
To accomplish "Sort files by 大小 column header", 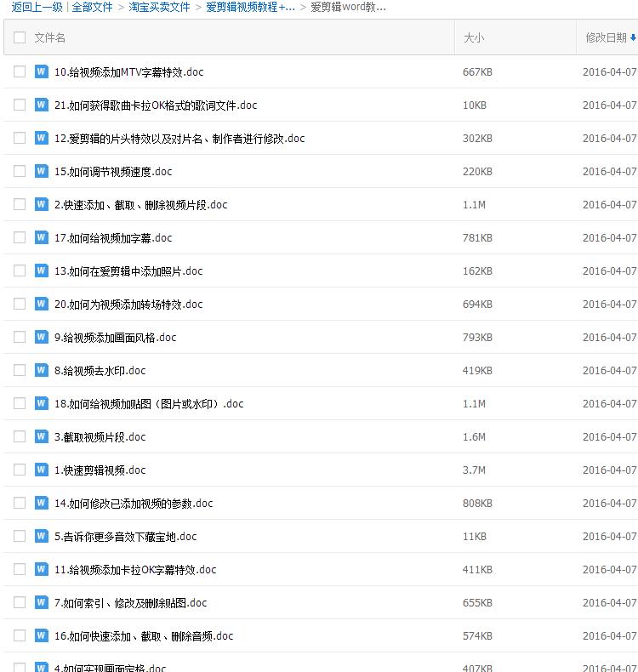I will [x=474, y=37].
